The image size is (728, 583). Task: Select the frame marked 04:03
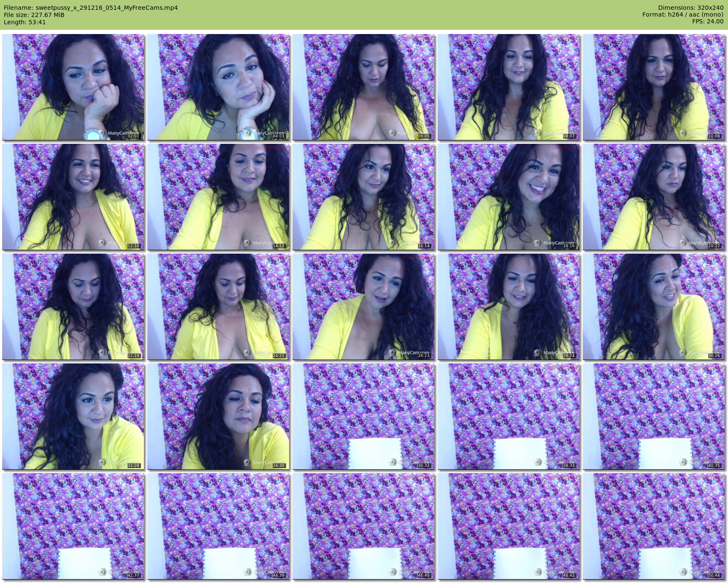pos(218,87)
